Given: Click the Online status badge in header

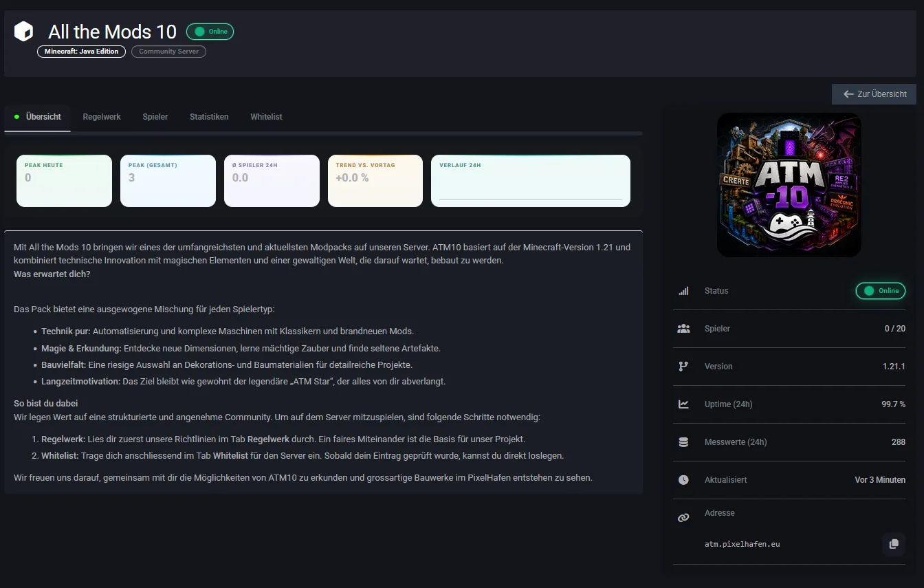Looking at the screenshot, I should pyautogui.click(x=210, y=32).
